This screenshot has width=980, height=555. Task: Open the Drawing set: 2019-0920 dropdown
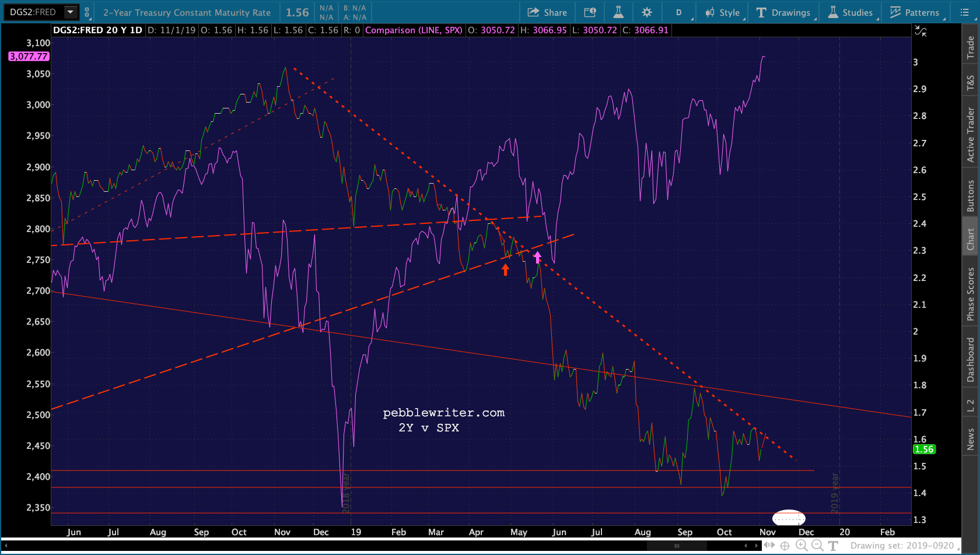(x=904, y=546)
